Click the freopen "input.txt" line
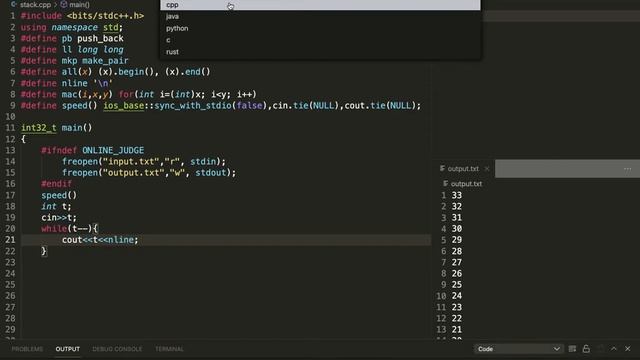Image resolution: width=640 pixels, height=360 pixels. [144, 161]
